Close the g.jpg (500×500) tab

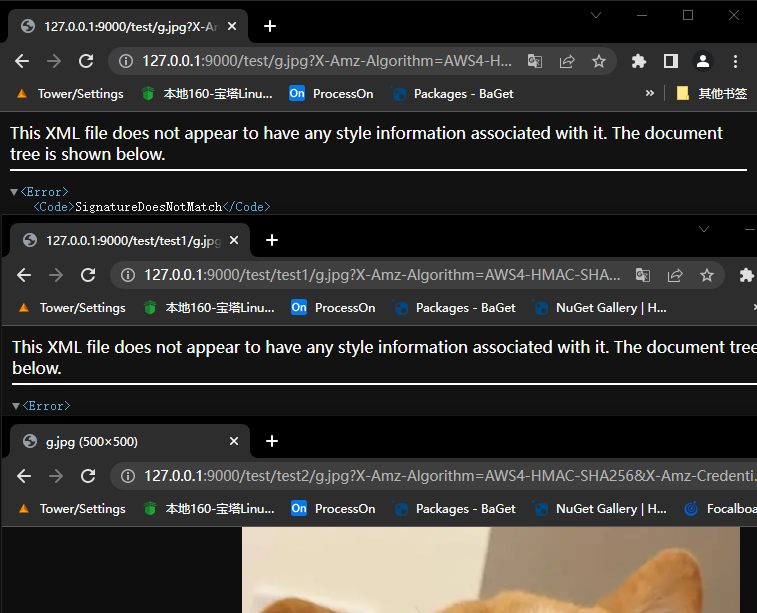pos(235,441)
